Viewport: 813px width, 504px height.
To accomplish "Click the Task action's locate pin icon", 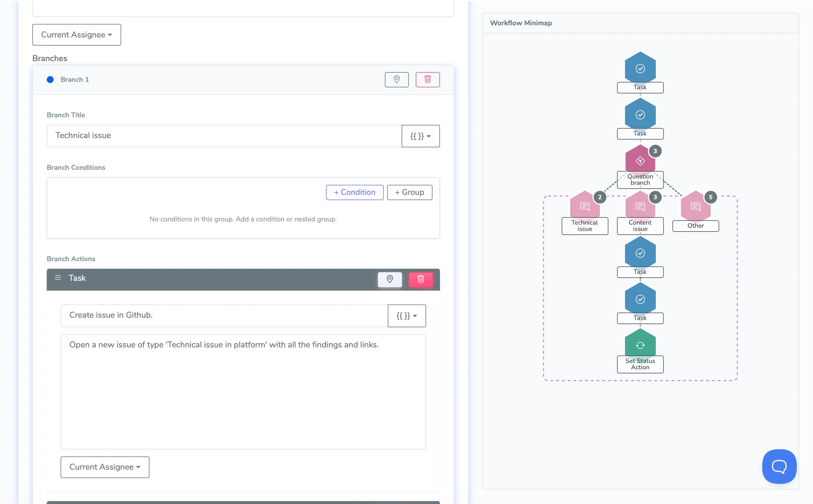I will 389,279.
